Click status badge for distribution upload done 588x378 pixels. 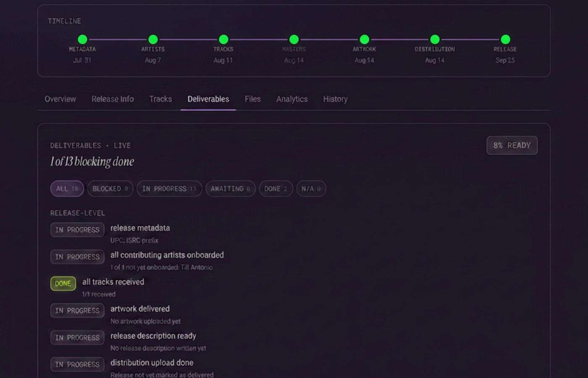[x=77, y=364]
